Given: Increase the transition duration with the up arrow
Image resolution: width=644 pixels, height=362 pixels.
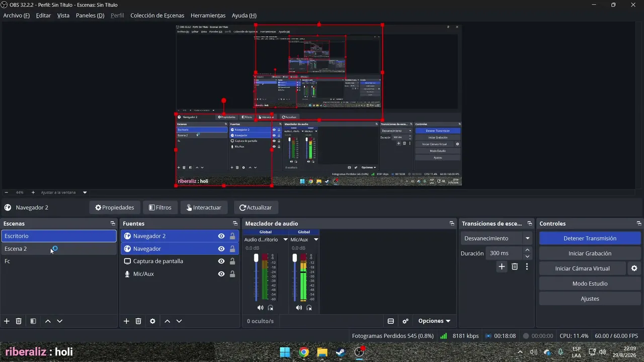Looking at the screenshot, I should pyautogui.click(x=527, y=250).
